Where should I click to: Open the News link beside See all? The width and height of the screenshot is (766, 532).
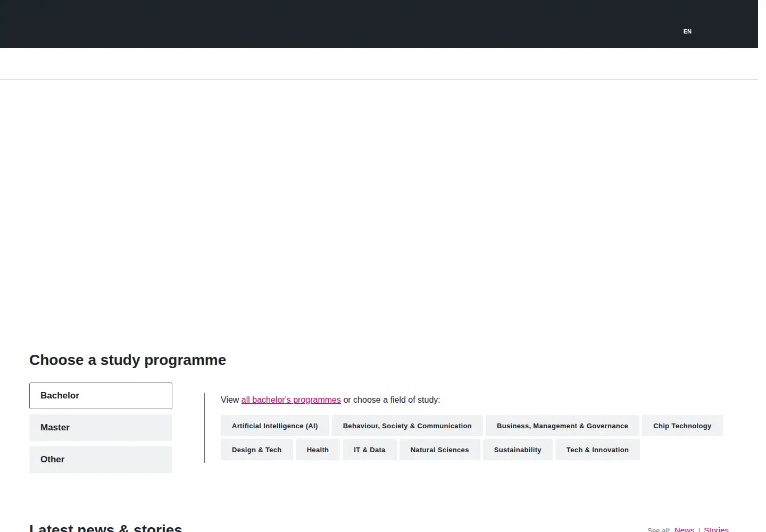[x=684, y=529]
